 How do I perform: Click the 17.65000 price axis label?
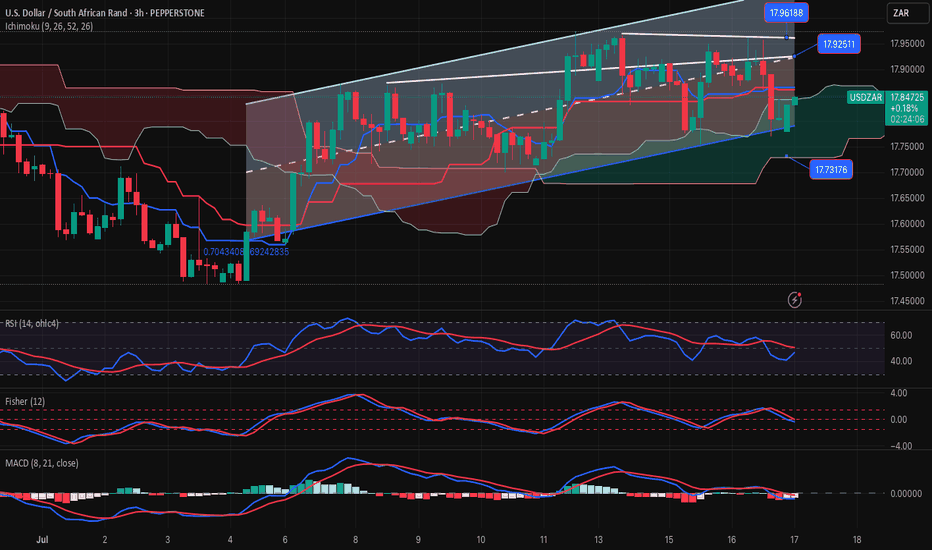(x=907, y=198)
